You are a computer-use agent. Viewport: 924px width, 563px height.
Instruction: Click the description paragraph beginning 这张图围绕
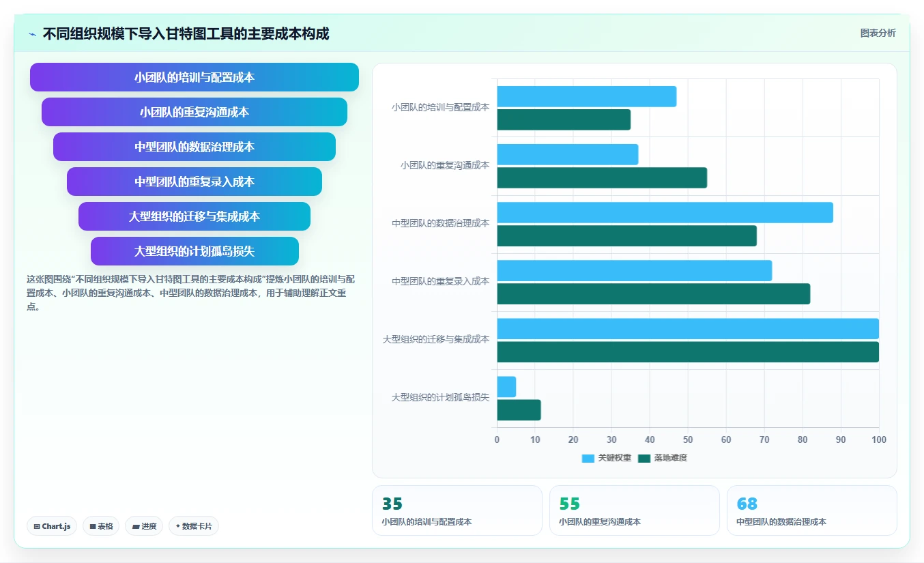(190, 293)
